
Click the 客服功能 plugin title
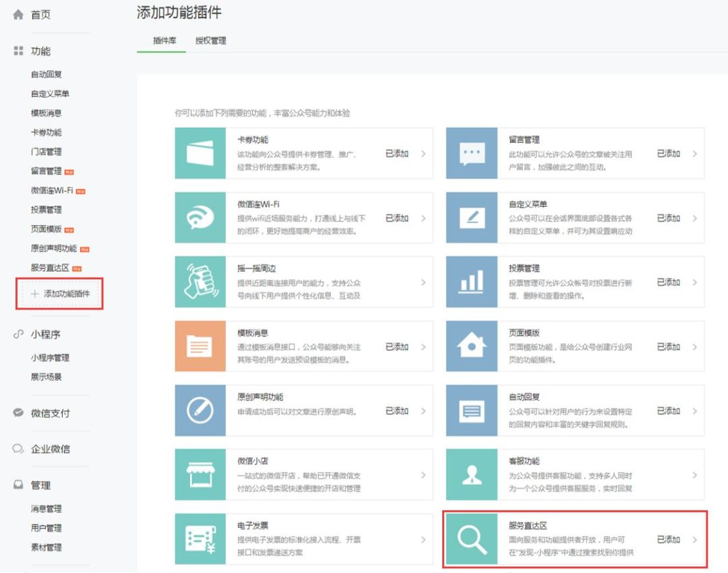click(524, 461)
